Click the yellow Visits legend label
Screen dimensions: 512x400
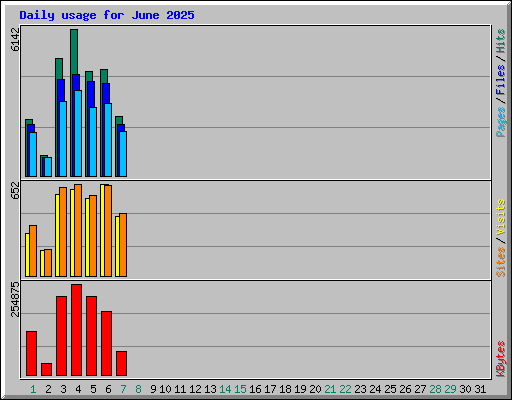500,218
